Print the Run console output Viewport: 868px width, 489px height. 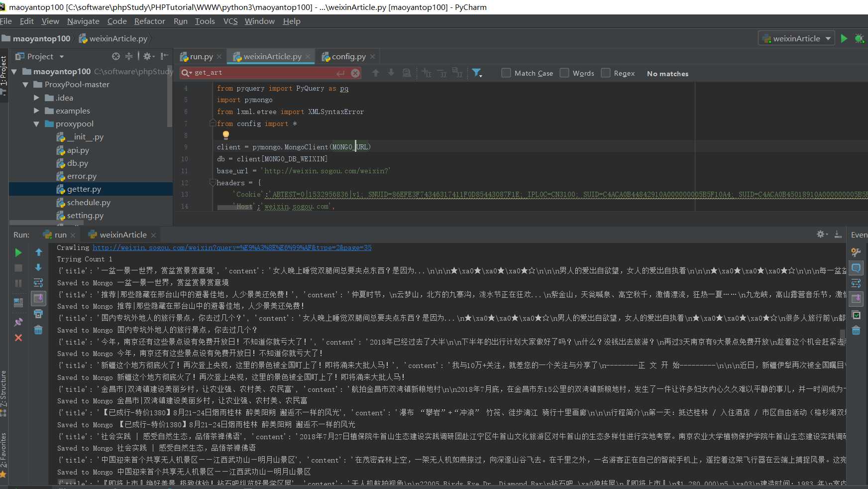tap(38, 314)
